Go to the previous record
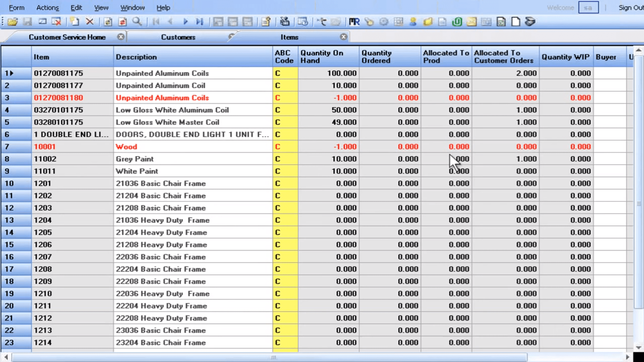This screenshot has height=362, width=644. [170, 22]
